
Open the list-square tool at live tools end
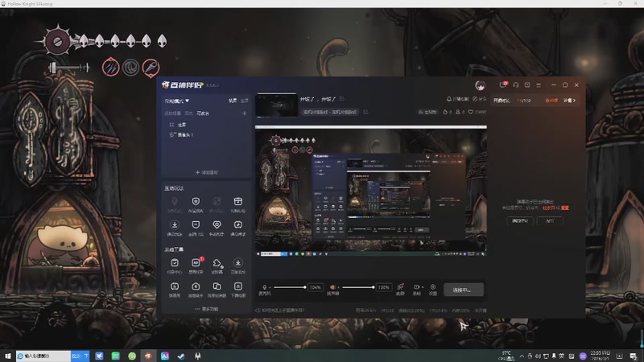click(x=237, y=286)
